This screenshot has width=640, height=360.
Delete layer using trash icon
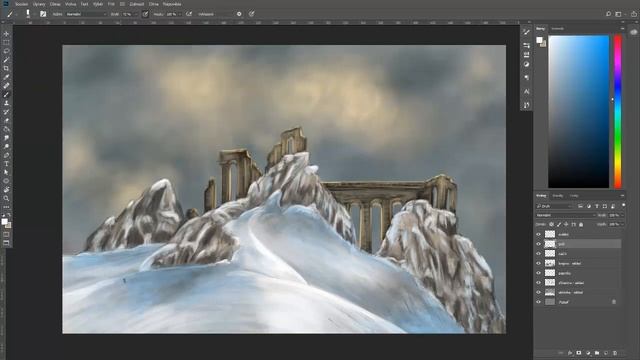(x=615, y=353)
